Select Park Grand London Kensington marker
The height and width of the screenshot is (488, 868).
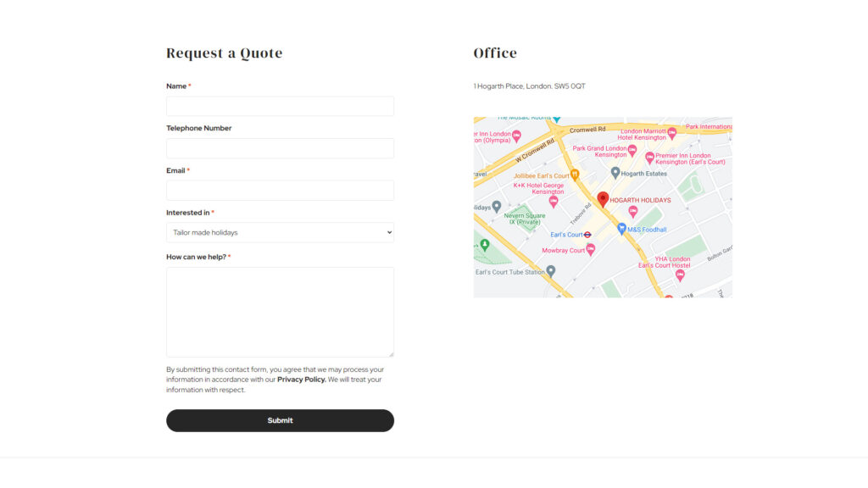pos(632,150)
